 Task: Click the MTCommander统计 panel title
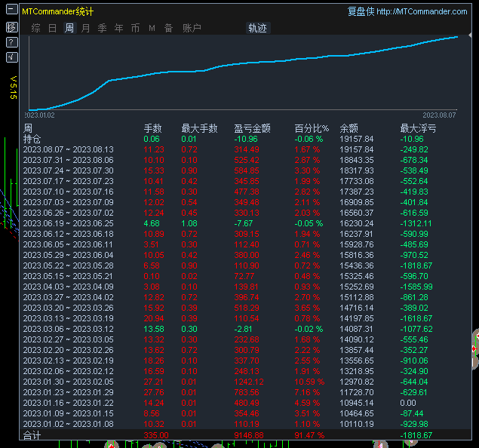tap(58, 11)
